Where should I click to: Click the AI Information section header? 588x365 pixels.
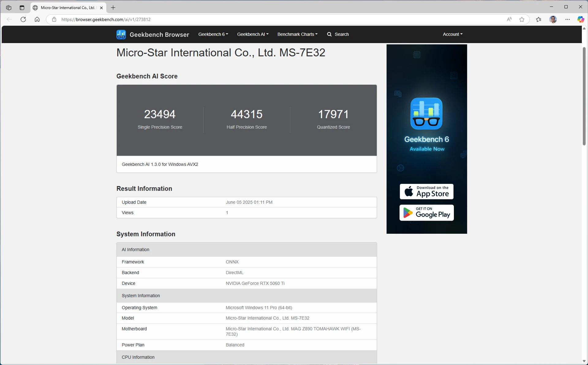pyautogui.click(x=247, y=250)
